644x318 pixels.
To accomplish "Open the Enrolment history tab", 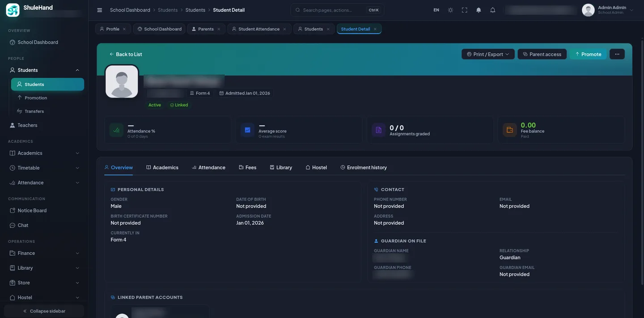I will (364, 168).
